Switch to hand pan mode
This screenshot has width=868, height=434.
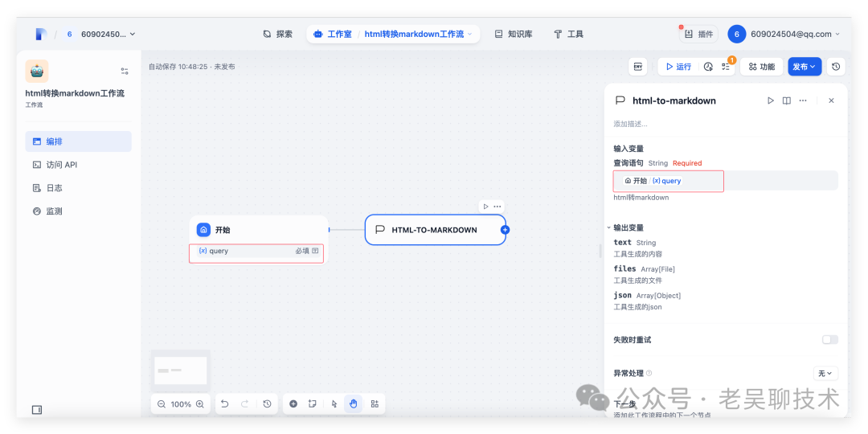tap(353, 404)
